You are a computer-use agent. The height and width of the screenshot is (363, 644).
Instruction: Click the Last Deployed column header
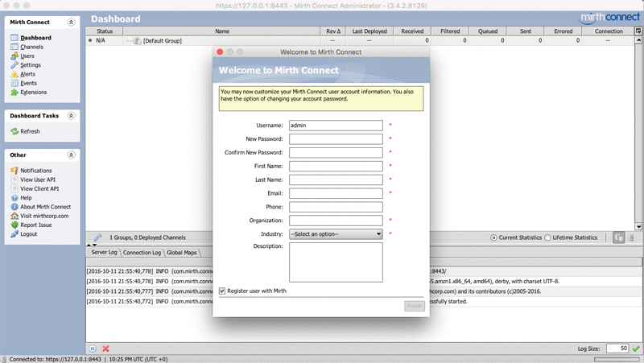[369, 31]
